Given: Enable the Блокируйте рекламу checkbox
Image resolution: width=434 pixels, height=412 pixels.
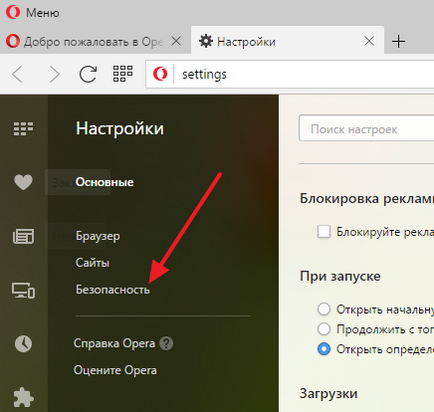Looking at the screenshot, I should pos(324,231).
